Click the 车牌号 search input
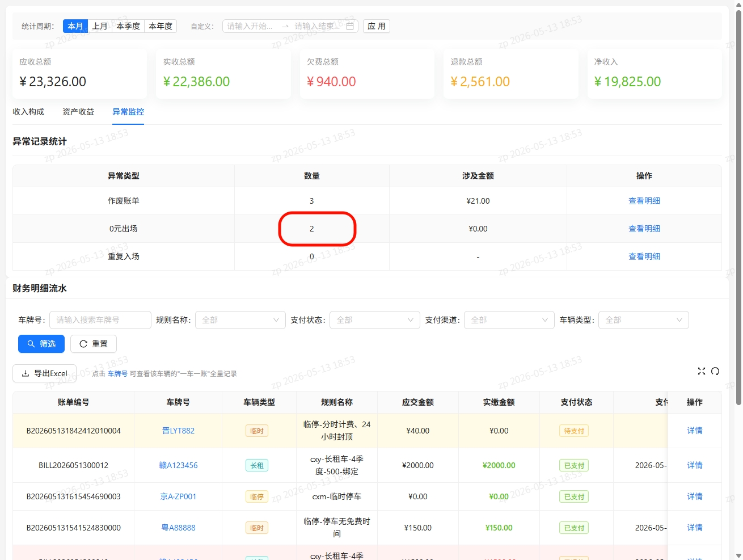 click(100, 320)
